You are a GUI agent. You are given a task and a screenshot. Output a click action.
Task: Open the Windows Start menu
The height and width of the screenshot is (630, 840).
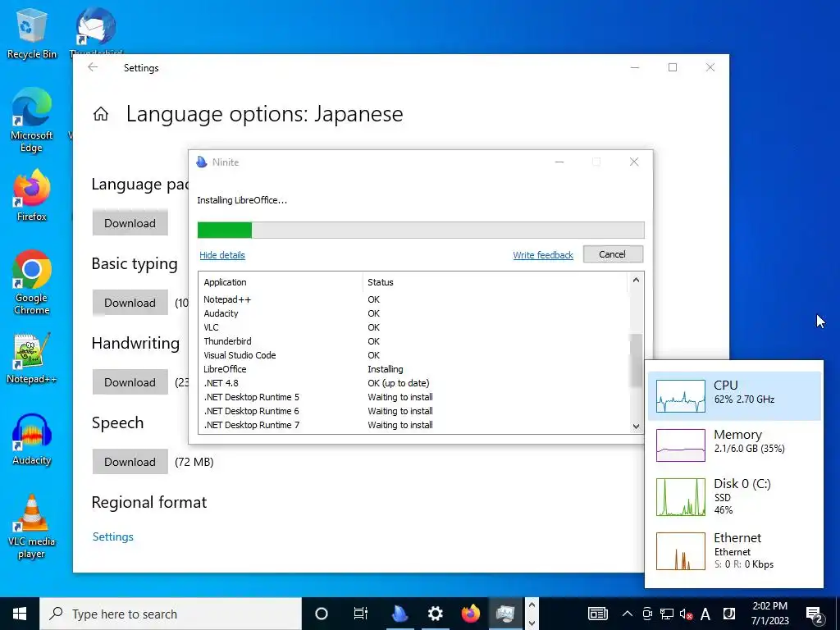click(x=20, y=614)
